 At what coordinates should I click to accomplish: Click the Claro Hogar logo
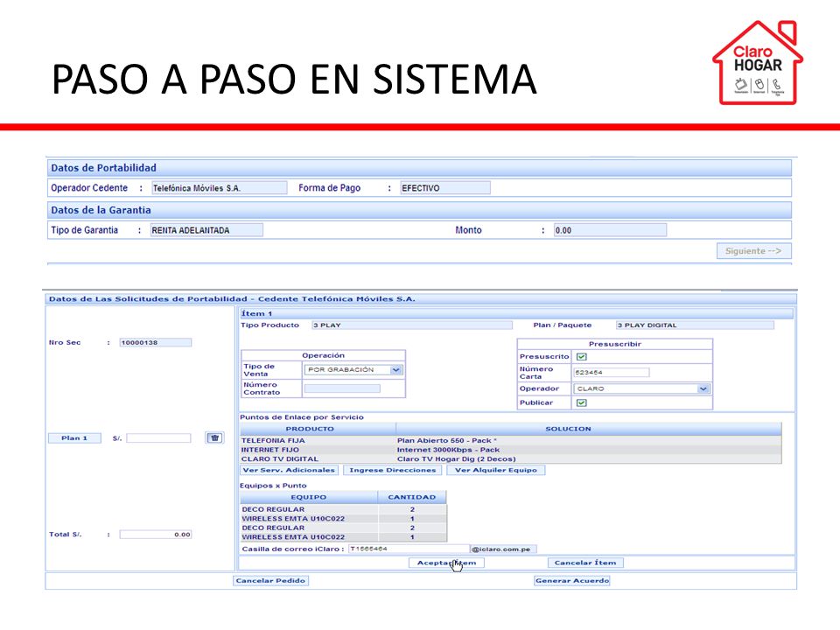point(758,63)
